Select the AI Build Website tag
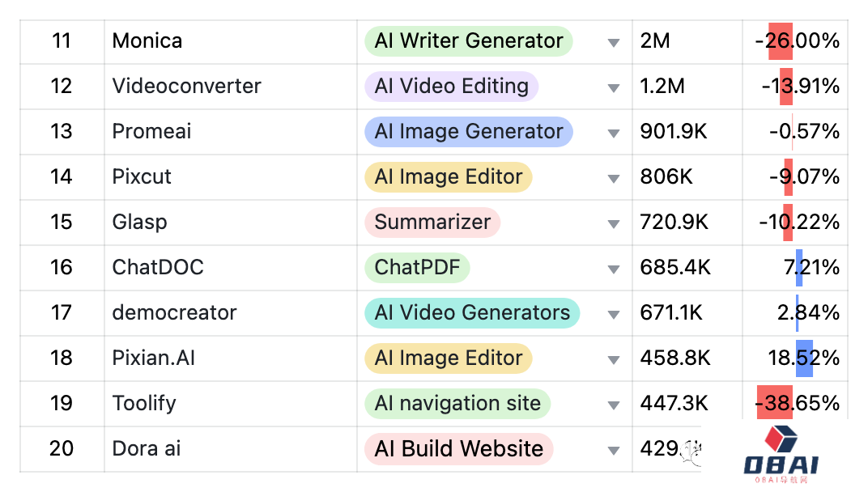 click(x=458, y=449)
